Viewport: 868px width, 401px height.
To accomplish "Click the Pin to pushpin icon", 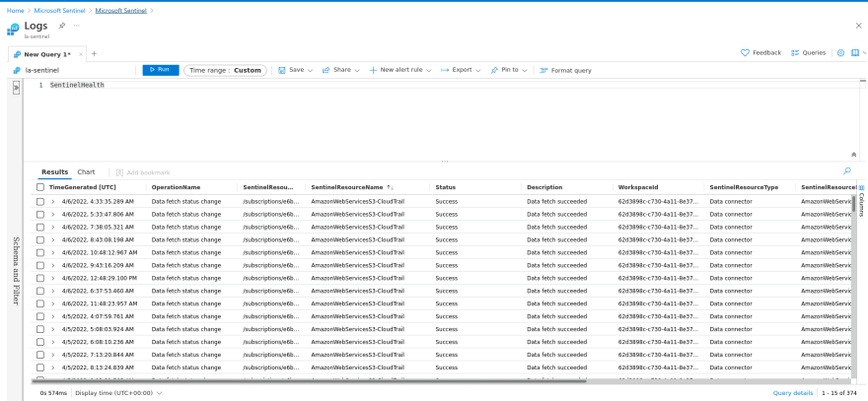I will pos(494,70).
